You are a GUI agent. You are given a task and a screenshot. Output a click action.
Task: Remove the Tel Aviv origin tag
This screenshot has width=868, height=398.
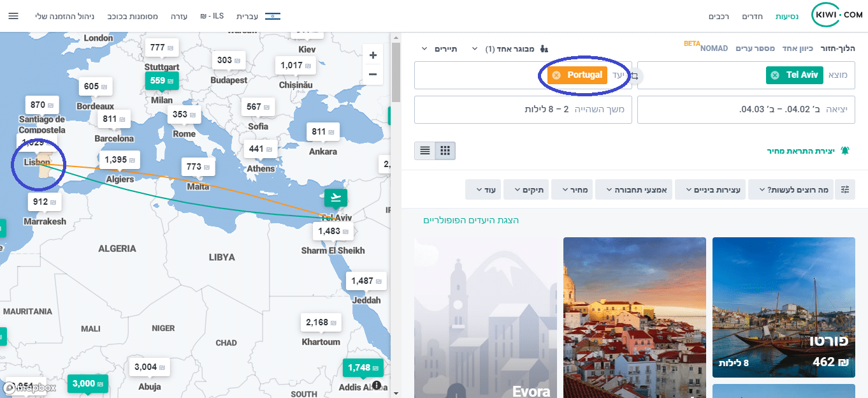click(775, 75)
